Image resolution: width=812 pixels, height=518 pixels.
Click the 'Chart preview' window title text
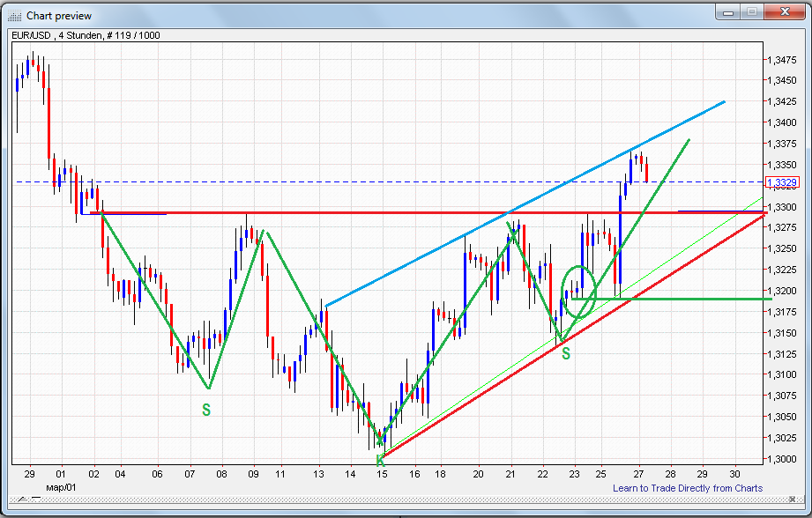coord(59,16)
